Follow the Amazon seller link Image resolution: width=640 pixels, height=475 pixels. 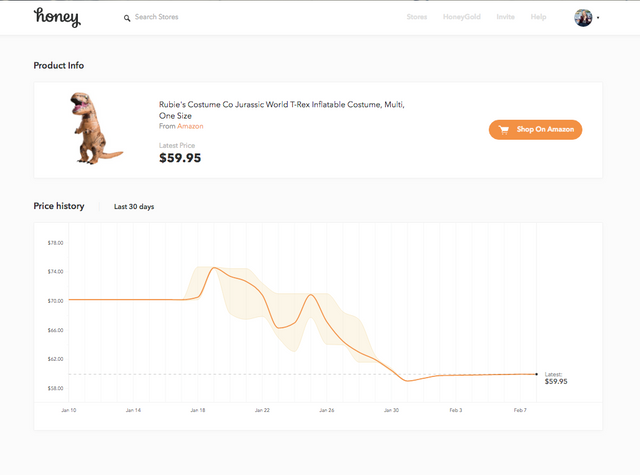coord(190,127)
